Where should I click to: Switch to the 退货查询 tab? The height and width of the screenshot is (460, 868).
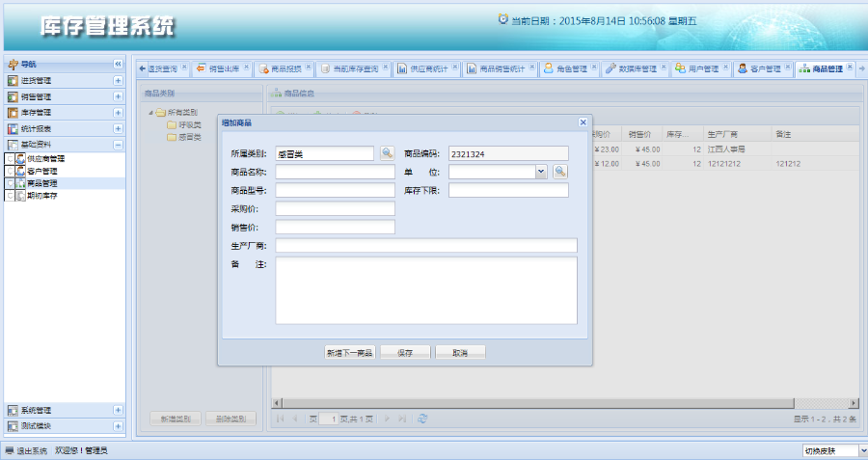point(163,68)
